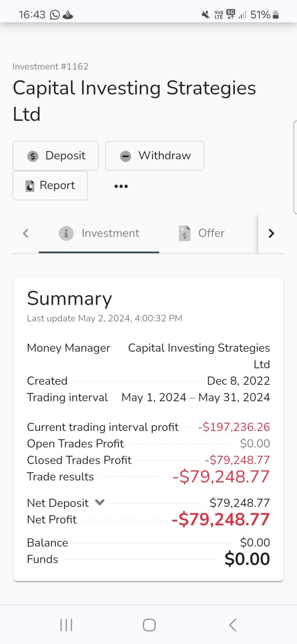Tap the Investment tab info icon
This screenshot has width=297, height=644.
66,233
